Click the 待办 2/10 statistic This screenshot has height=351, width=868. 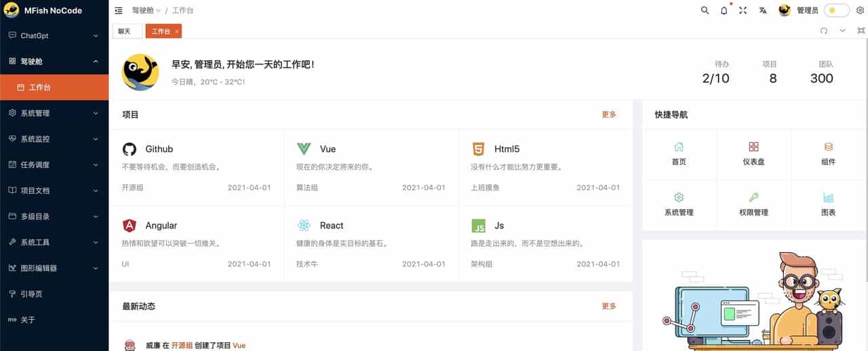pyautogui.click(x=715, y=72)
